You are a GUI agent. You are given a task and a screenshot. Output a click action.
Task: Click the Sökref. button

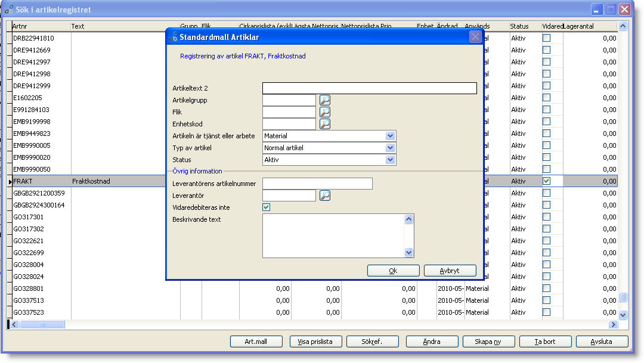click(372, 341)
